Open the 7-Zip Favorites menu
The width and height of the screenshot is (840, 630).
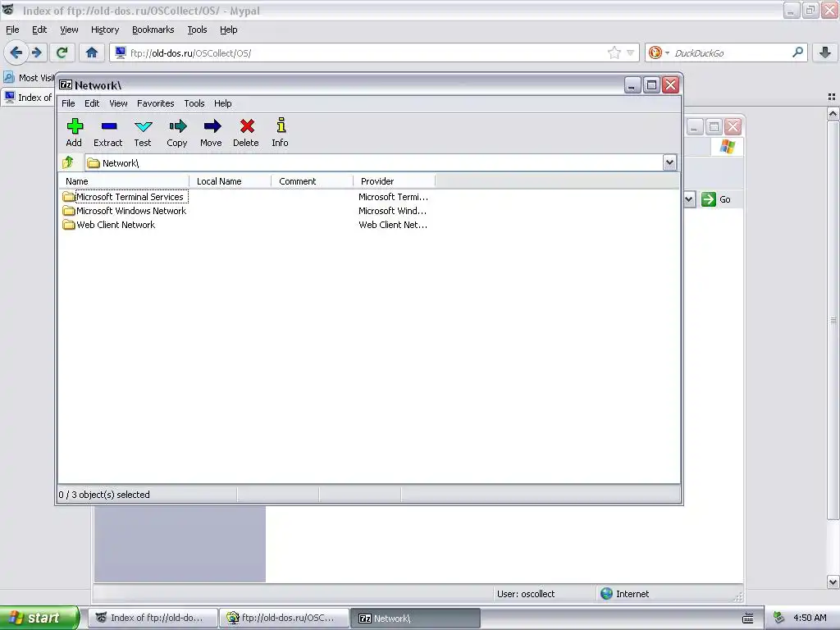[x=155, y=103]
